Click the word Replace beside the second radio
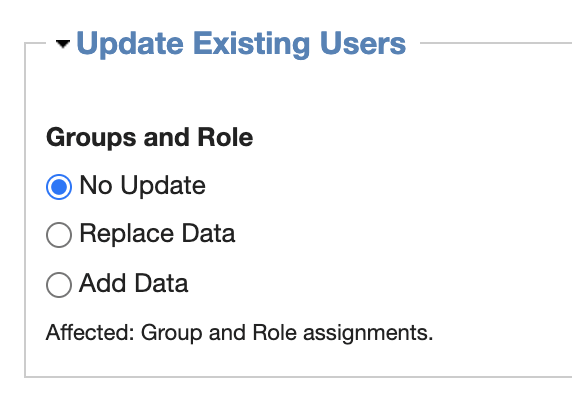The width and height of the screenshot is (572, 396). tap(127, 234)
